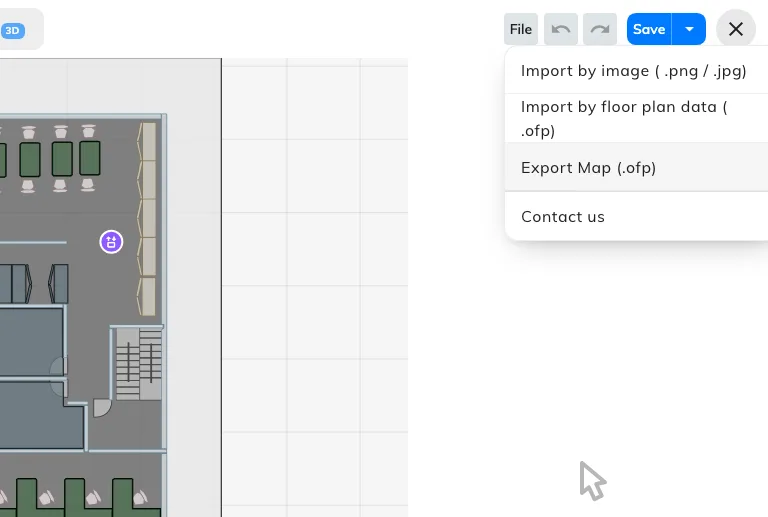The width and height of the screenshot is (768, 517).
Task: Choose Import by image (.png / .jpg)
Action: pos(636,71)
